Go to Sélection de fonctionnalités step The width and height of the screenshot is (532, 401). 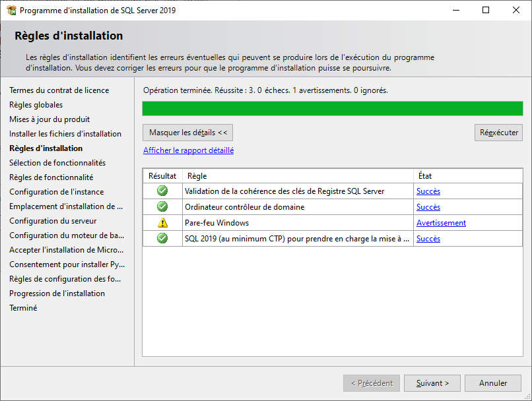[57, 163]
